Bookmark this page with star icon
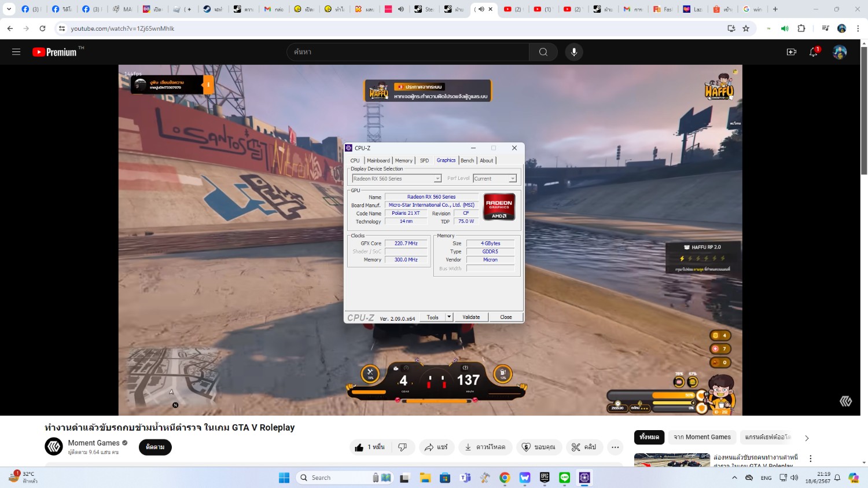 point(746,28)
